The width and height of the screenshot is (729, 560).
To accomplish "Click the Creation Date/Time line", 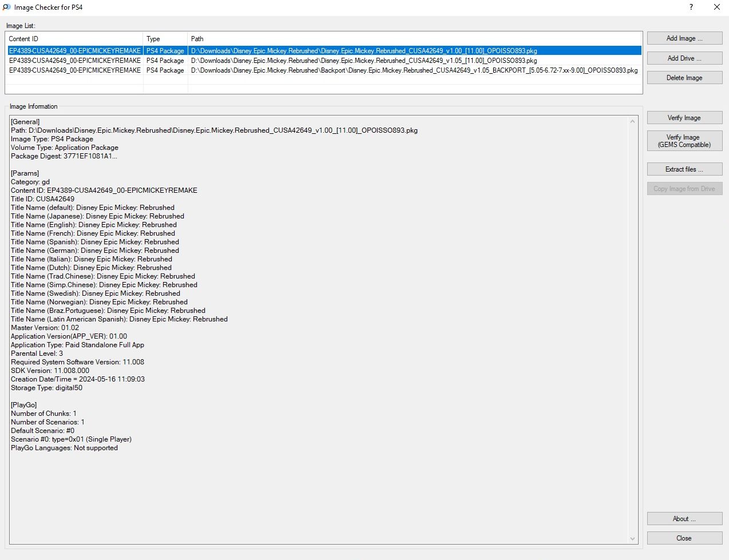I will 78,379.
